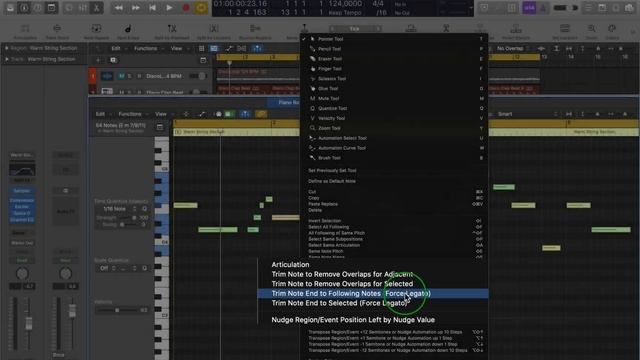Open the Media Browser button at top right
The height and width of the screenshot is (360, 640).
630,8
